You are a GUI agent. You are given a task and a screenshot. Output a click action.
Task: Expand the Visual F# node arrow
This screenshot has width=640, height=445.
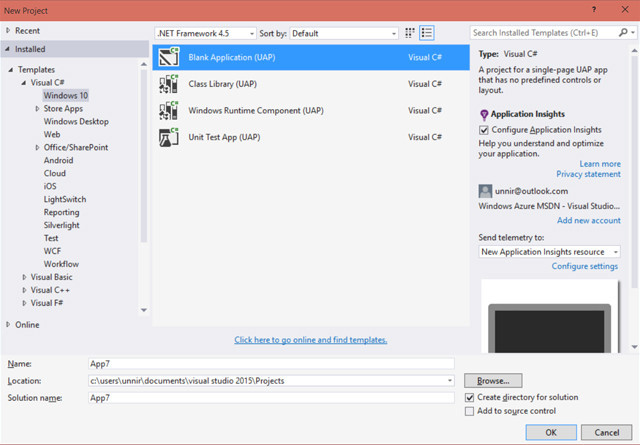point(24,303)
